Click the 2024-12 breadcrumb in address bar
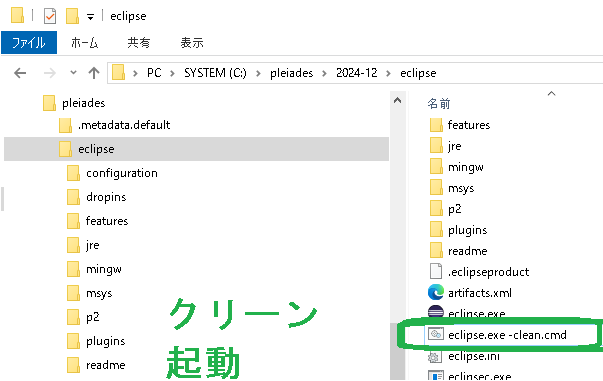 (x=356, y=73)
